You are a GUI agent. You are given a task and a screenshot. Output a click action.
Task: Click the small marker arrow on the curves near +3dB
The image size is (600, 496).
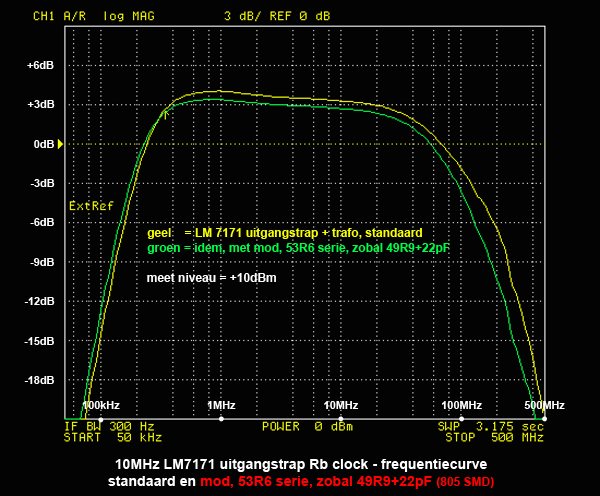(x=166, y=115)
